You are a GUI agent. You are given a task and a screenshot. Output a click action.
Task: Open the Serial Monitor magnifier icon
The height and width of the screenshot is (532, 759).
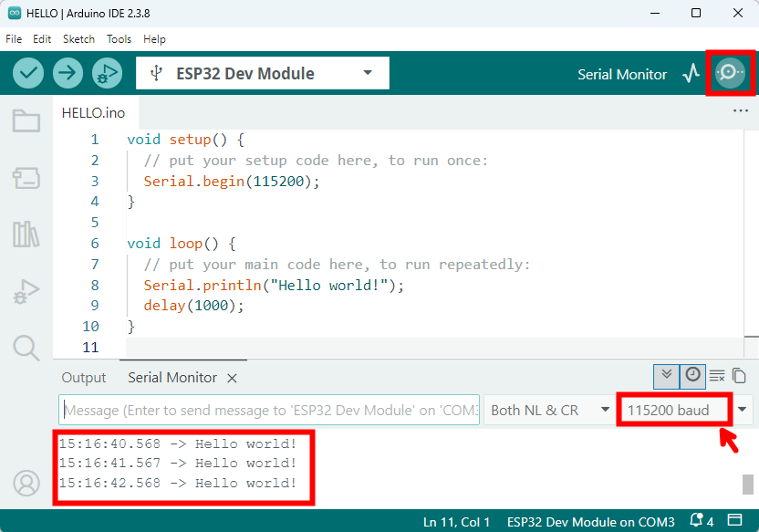tap(730, 73)
